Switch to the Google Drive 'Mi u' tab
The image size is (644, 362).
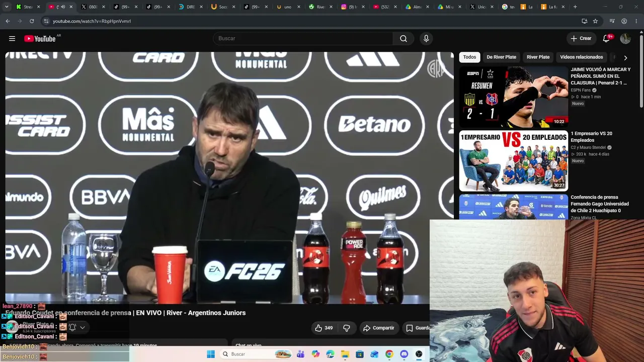(x=450, y=7)
